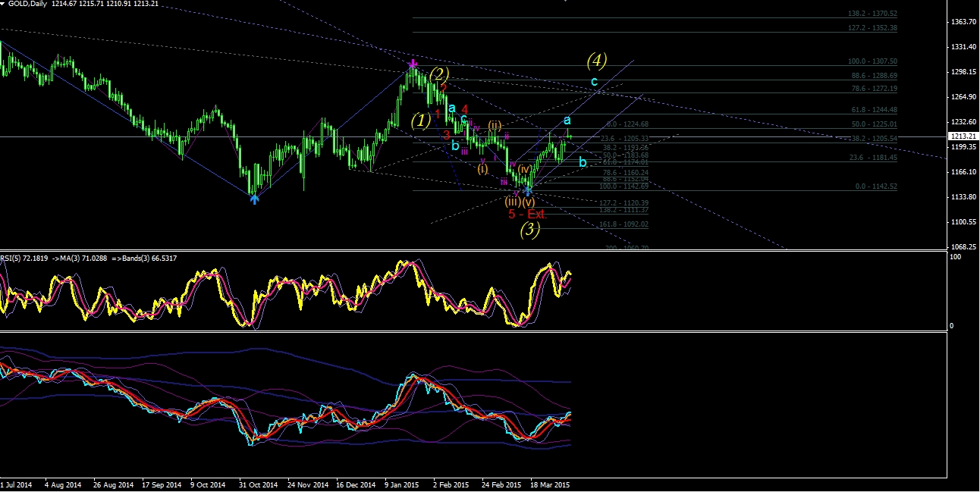The width and height of the screenshot is (980, 492).
Task: Click Fibonacci level 23.6 - 1181.45
Action: tap(874, 158)
